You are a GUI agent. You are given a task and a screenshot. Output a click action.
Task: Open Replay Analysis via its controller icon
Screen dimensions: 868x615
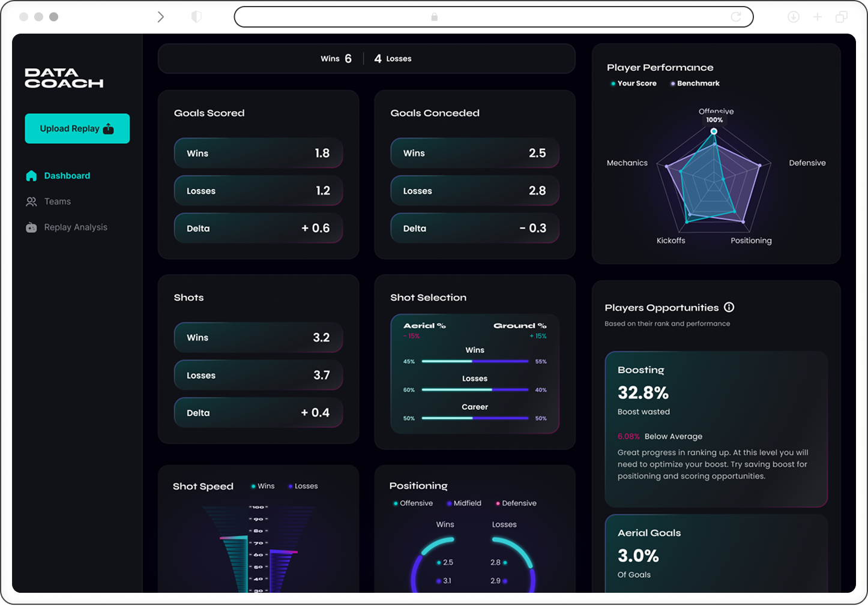pyautogui.click(x=31, y=227)
